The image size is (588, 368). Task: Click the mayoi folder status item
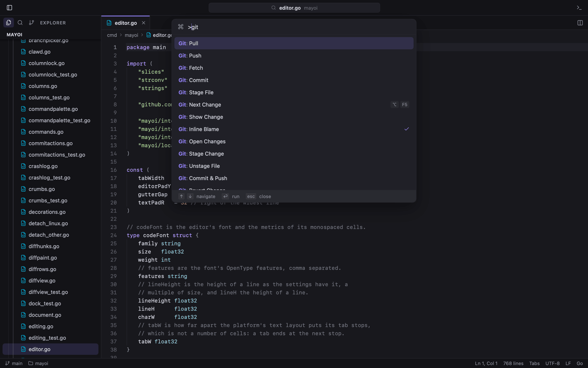38,363
